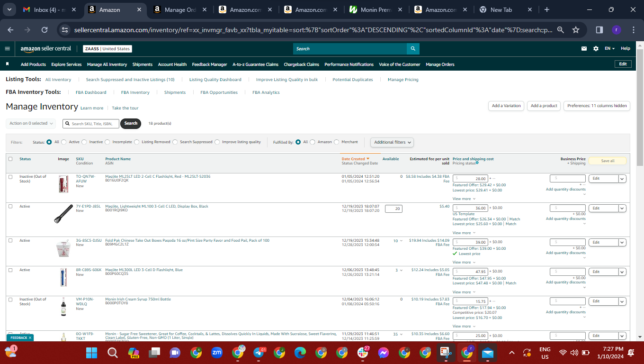Viewport: 644px width, 364px height.
Task: Reload the page with the browser refresh icon
Action: (x=45, y=30)
